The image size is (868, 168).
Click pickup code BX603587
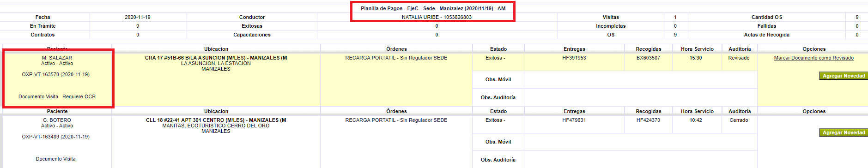click(x=648, y=58)
